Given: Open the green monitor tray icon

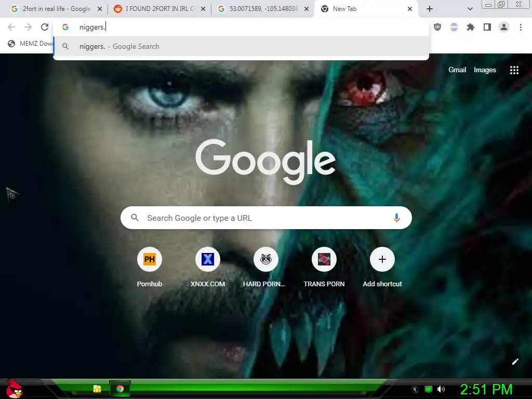Looking at the screenshot, I should point(429,389).
